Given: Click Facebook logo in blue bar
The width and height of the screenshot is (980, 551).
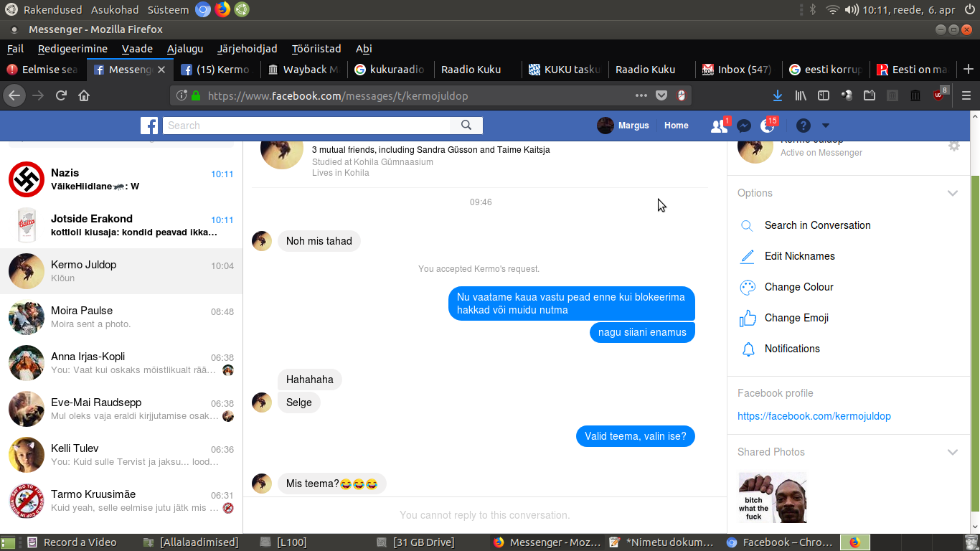Looking at the screenshot, I should (149, 126).
